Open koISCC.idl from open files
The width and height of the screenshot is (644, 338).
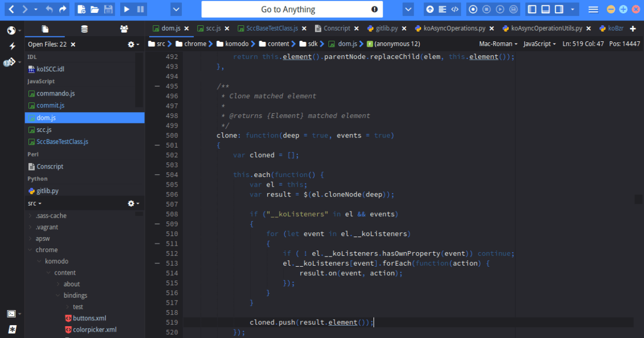click(x=50, y=69)
